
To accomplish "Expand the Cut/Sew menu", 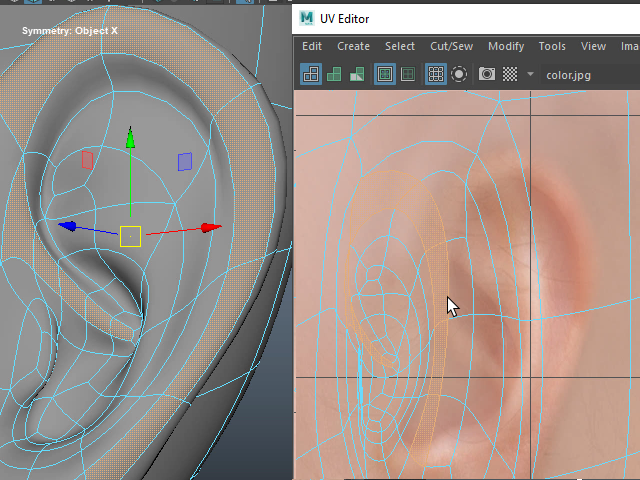I will click(451, 46).
